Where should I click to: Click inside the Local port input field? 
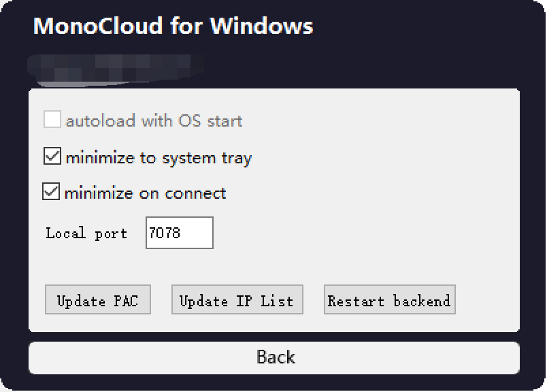(179, 233)
